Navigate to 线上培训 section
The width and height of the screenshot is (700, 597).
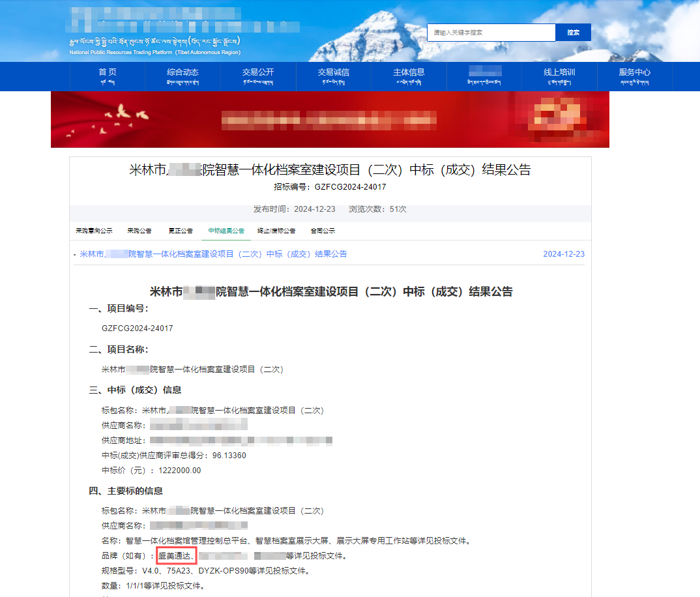point(559,76)
